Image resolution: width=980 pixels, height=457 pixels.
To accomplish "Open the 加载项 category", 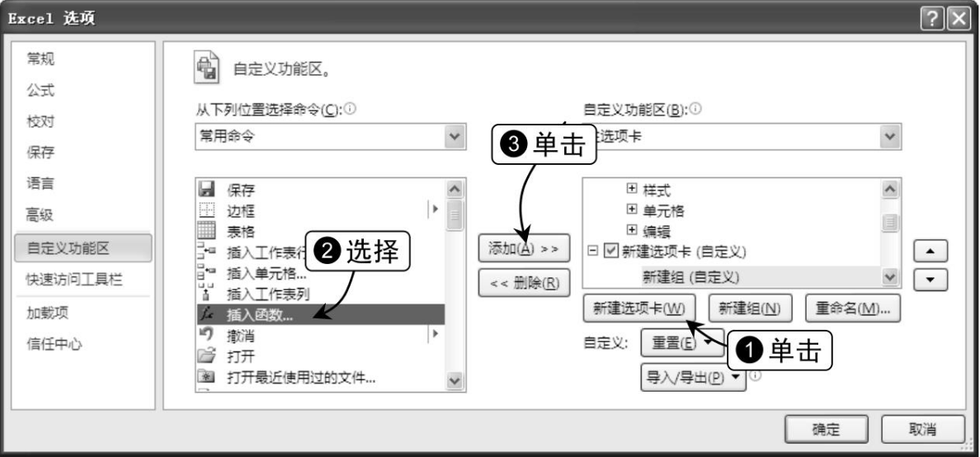I will click(x=48, y=313).
